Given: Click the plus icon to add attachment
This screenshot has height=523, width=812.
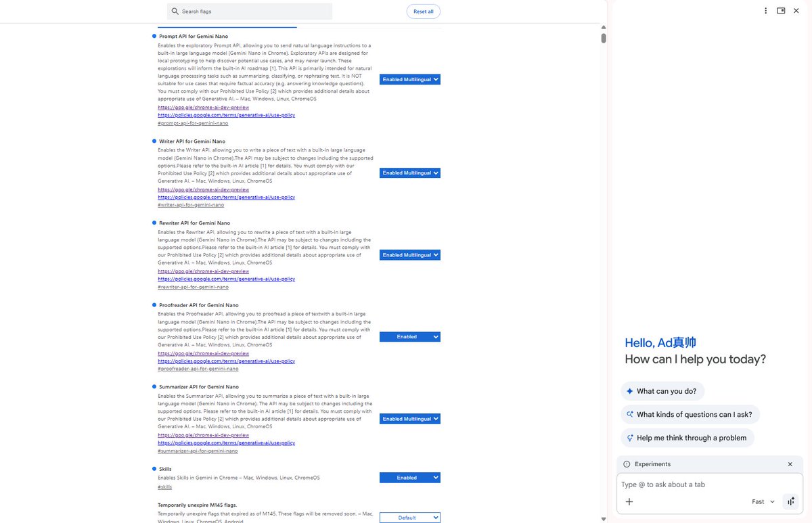Looking at the screenshot, I should click(629, 501).
